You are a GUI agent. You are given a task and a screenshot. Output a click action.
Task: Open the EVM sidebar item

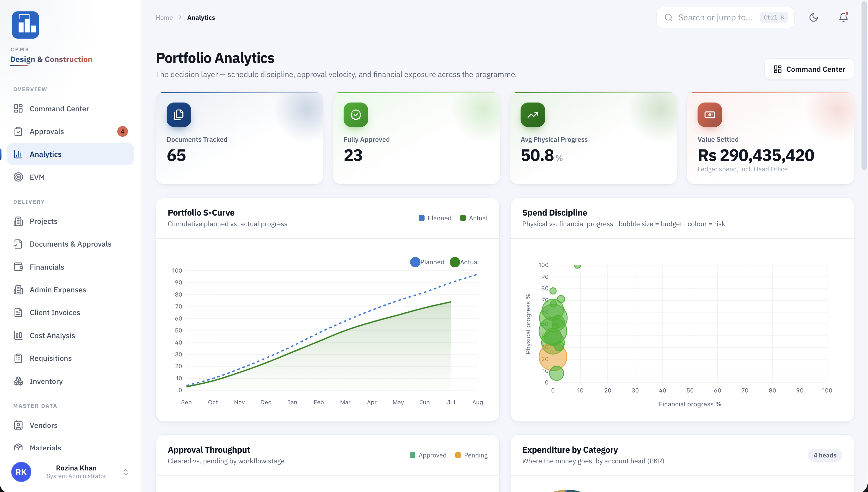coord(70,177)
